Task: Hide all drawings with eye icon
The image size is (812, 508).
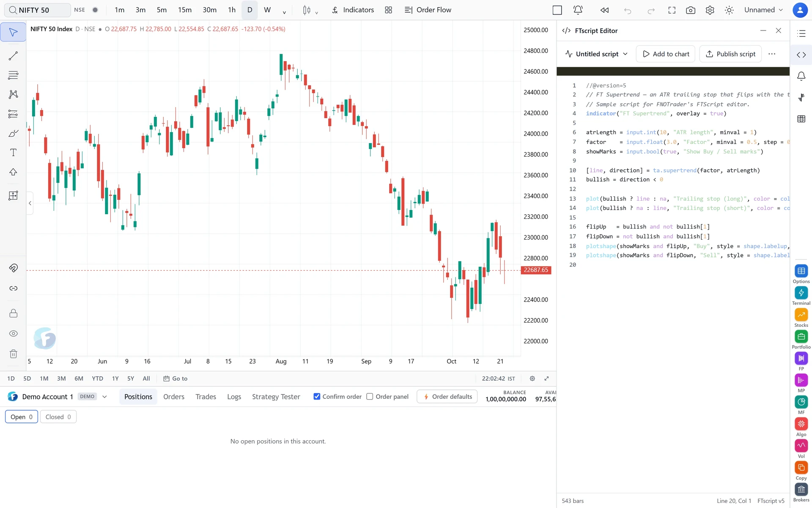Action: (x=13, y=334)
